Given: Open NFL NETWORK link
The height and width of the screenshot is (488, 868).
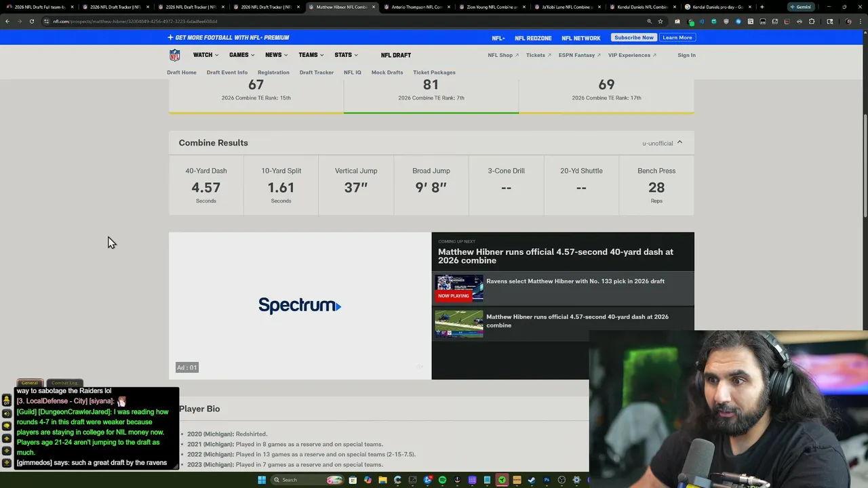Looking at the screenshot, I should click(581, 38).
